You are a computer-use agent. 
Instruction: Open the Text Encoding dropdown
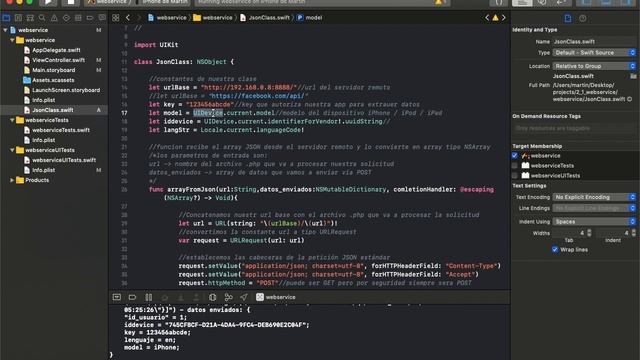[x=594, y=197]
